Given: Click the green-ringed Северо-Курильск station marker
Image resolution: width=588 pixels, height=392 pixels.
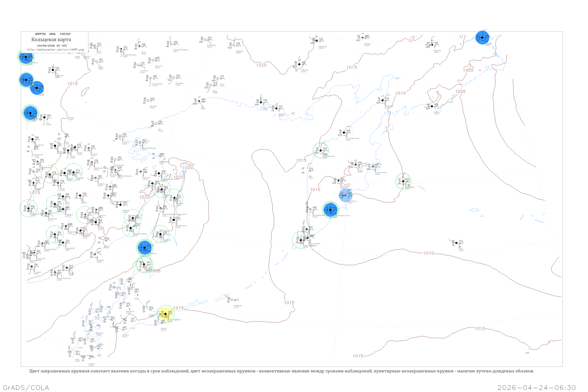Looking at the screenshot, I should [x=301, y=240].
